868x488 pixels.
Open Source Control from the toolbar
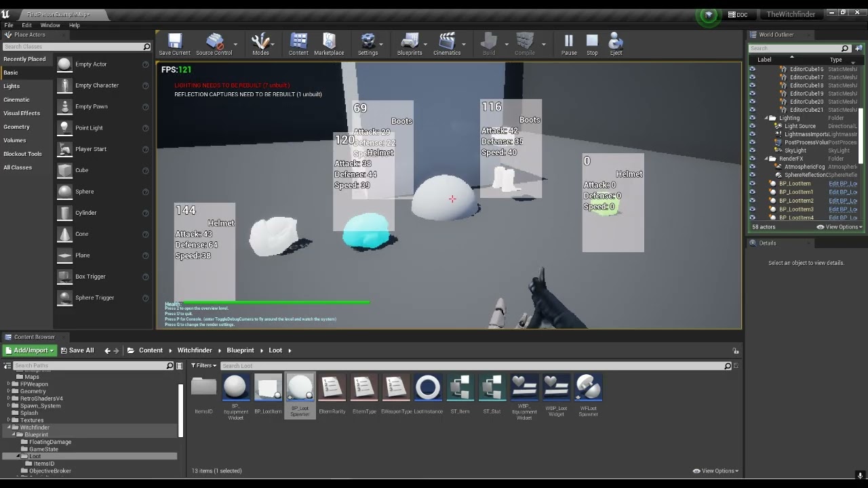(214, 45)
